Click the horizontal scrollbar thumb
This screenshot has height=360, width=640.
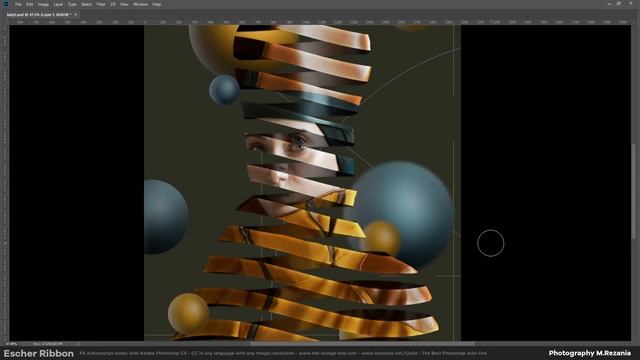[x=362, y=344]
